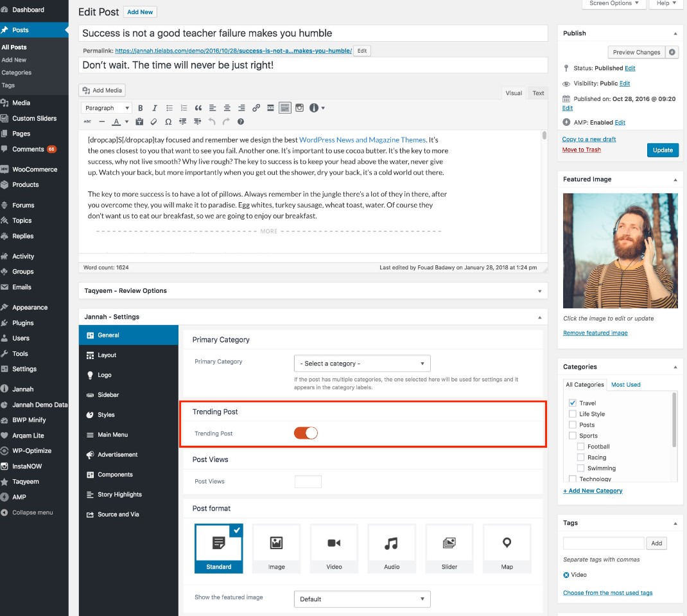Disable the Trending Post switch
Image resolution: width=687 pixels, height=616 pixels.
[306, 433]
